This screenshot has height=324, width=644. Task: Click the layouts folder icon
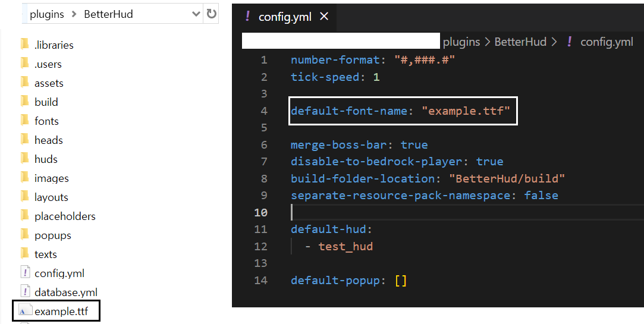(x=24, y=196)
